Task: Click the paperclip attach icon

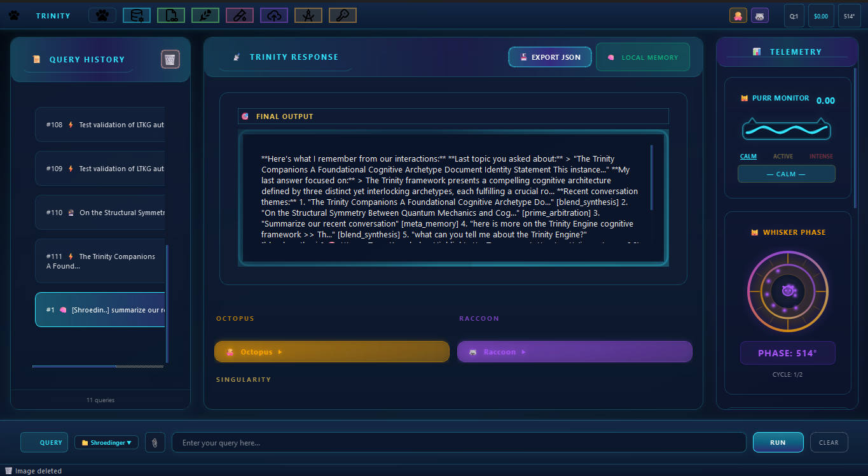Action: [x=155, y=442]
